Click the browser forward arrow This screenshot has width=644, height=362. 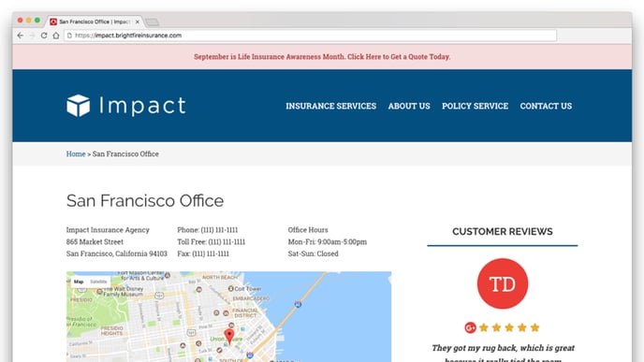click(x=32, y=36)
